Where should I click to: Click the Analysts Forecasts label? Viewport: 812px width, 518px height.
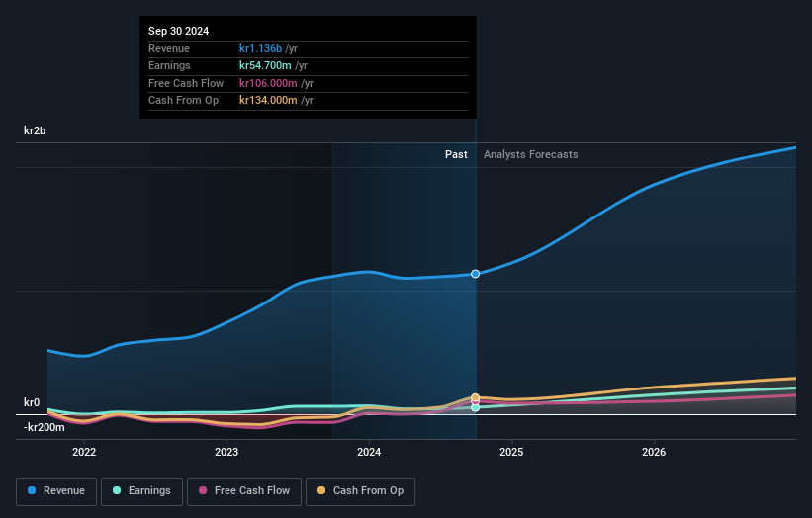pyautogui.click(x=531, y=154)
